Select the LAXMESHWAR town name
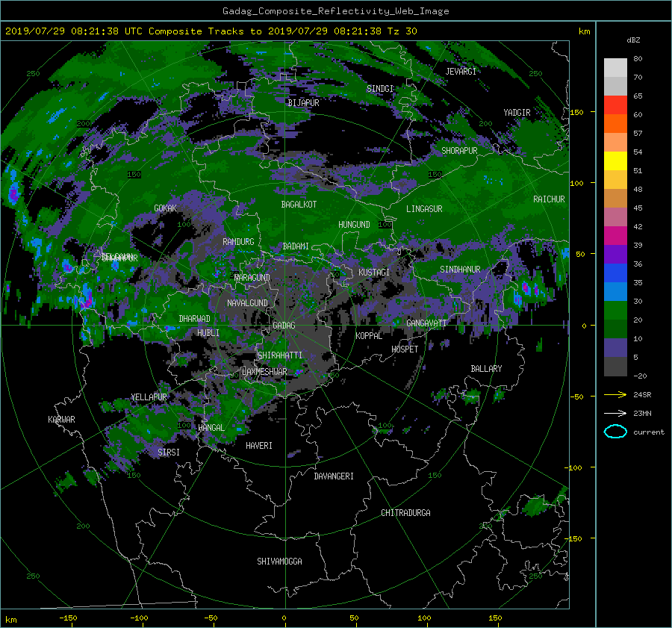 pyautogui.click(x=264, y=372)
